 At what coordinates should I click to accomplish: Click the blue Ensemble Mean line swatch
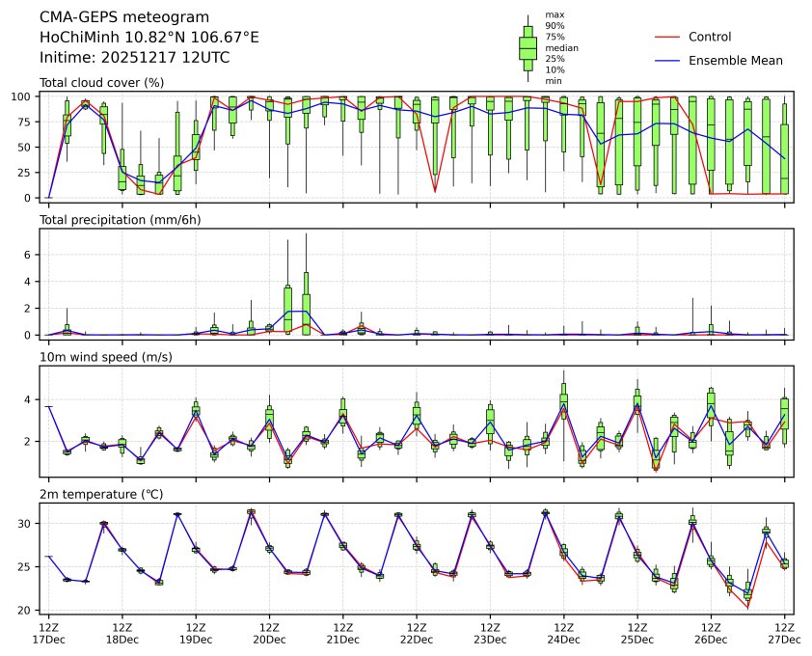(668, 60)
